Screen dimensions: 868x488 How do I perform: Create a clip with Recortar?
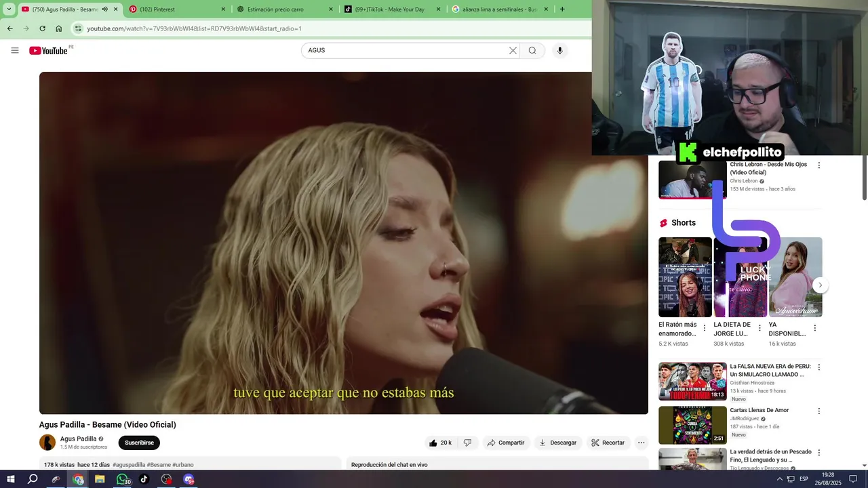(608, 443)
